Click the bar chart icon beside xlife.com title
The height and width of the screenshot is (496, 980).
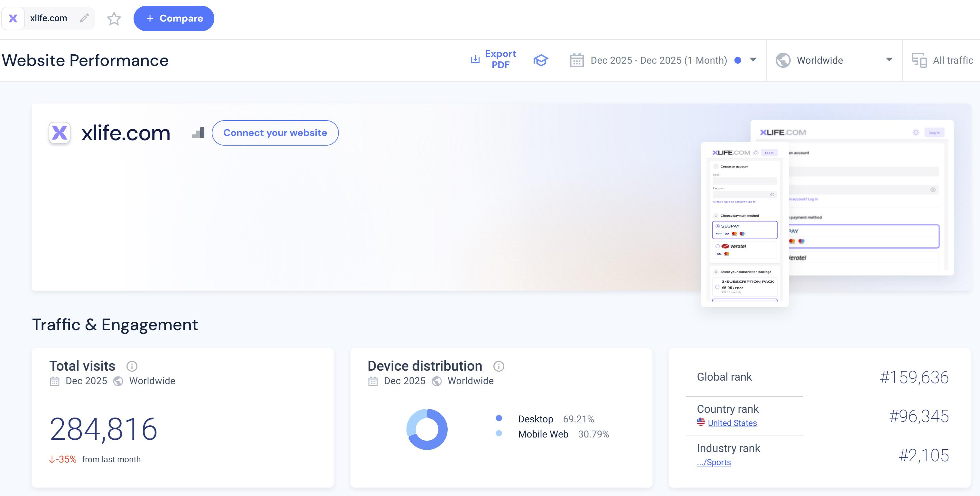pos(198,133)
